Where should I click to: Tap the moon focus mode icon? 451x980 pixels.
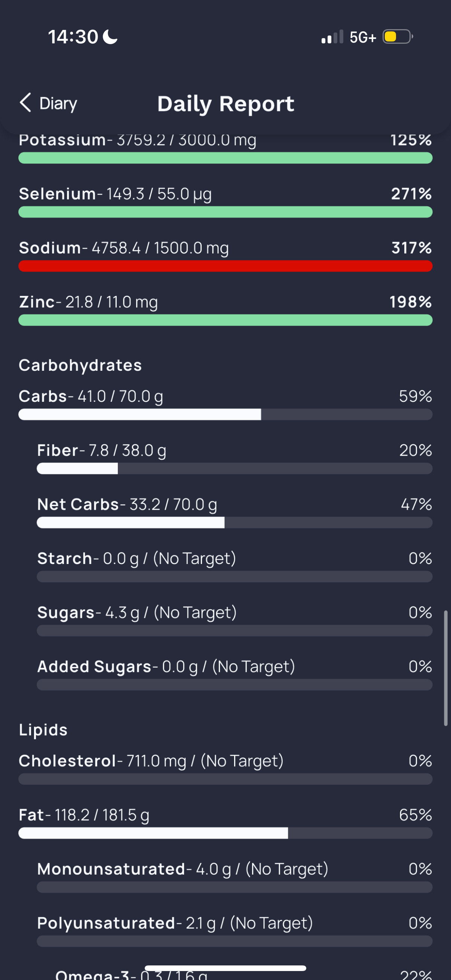[x=110, y=37]
